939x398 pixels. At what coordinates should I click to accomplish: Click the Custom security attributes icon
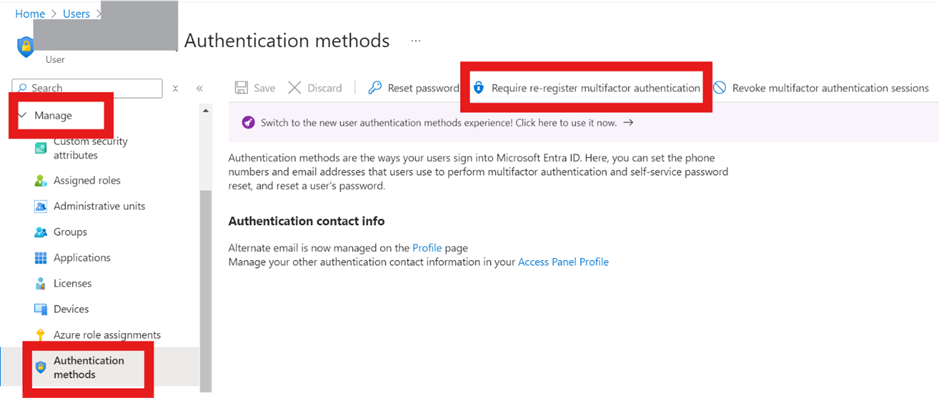pyautogui.click(x=41, y=148)
